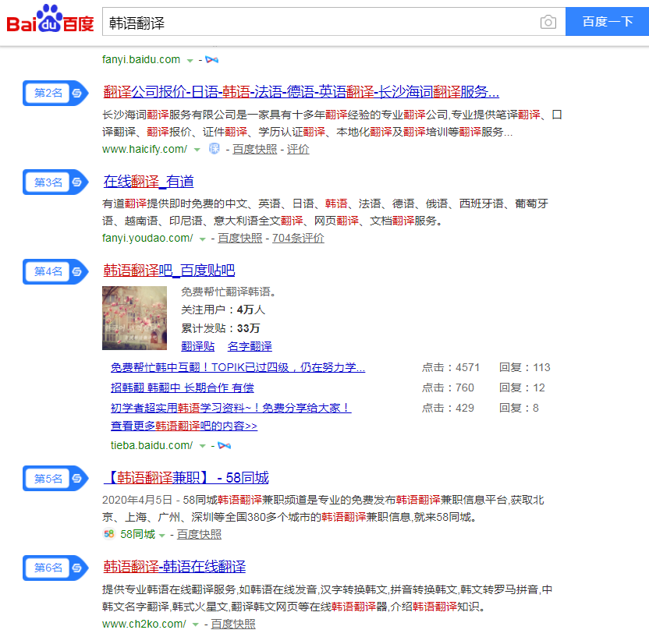This screenshot has height=644, width=649.
Task: Click the 第3名 rank badge
Action: (55, 182)
